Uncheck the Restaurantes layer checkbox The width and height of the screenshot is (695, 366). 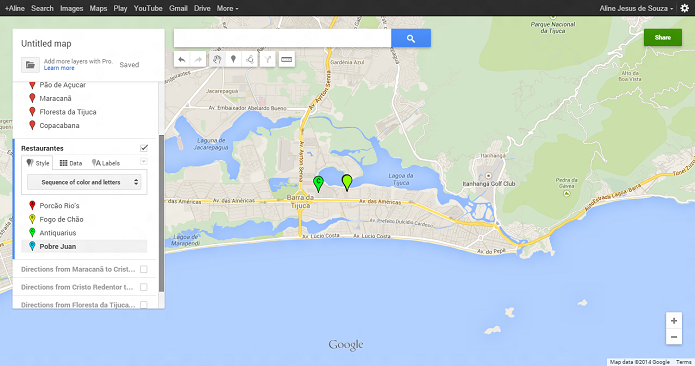[144, 148]
